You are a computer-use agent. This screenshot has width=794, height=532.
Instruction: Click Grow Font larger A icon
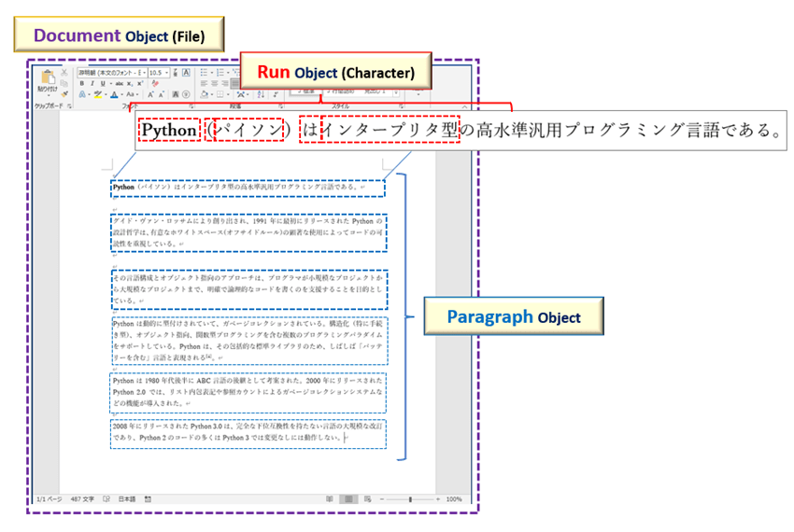[150, 94]
